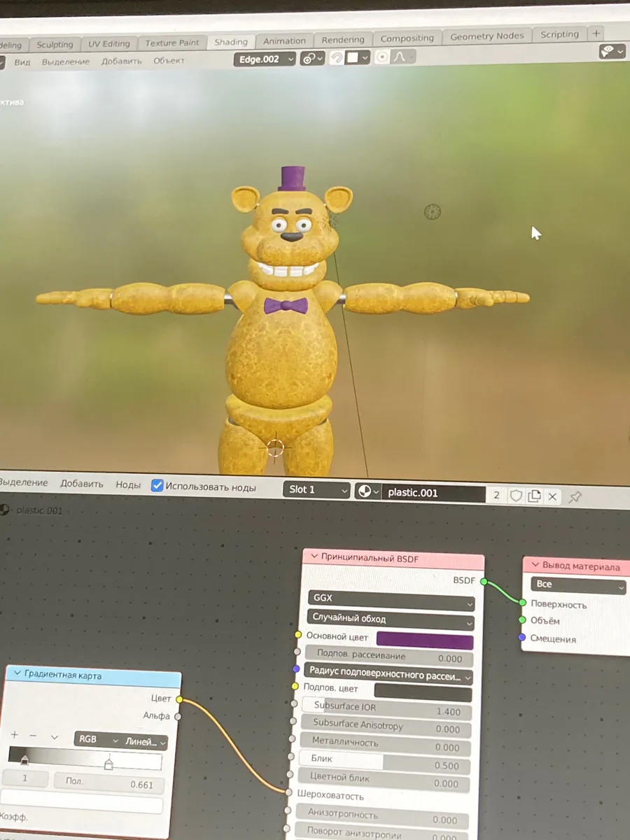Remove color stop with minus in Gradient Map
Screen dimensions: 630x840
click(33, 736)
